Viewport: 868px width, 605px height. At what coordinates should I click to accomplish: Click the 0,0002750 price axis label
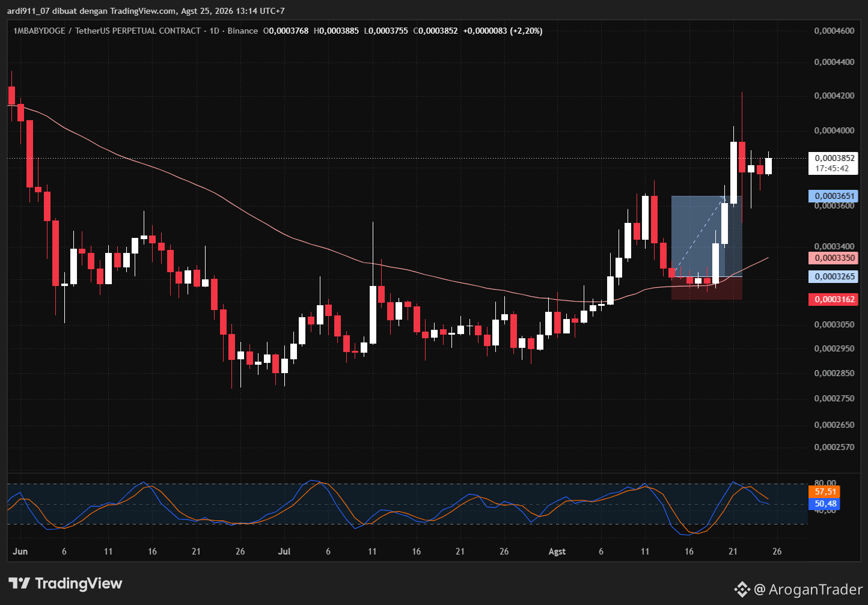click(x=834, y=398)
